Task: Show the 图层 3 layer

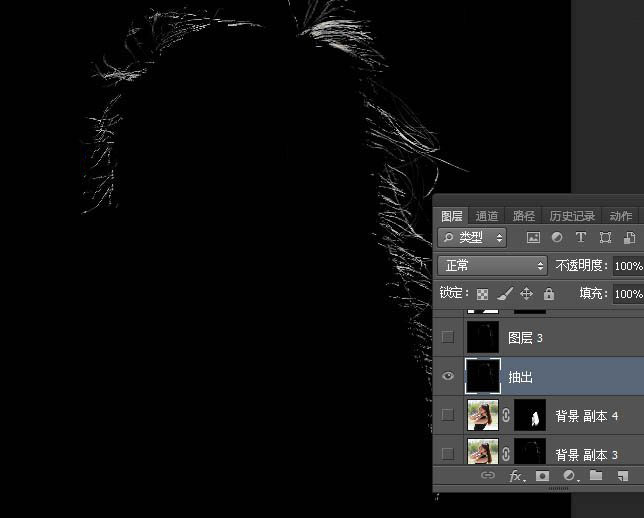Action: (448, 337)
